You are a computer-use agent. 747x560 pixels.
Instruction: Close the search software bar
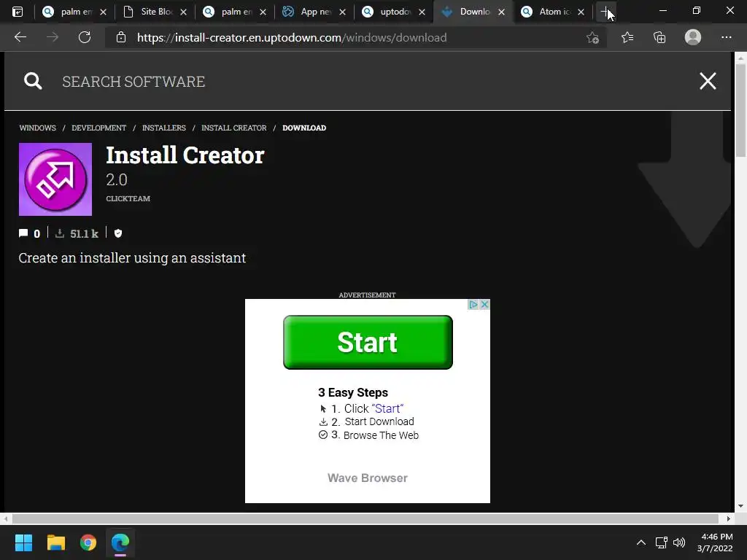click(708, 81)
